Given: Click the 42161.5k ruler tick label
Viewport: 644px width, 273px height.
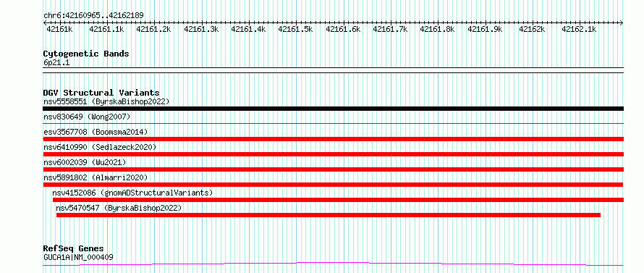Looking at the screenshot, I should click(296, 29).
